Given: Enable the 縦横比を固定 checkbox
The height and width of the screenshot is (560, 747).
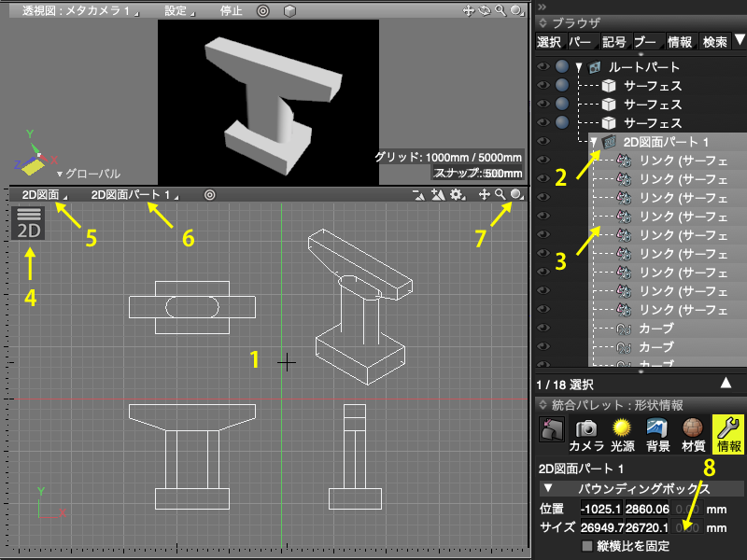Looking at the screenshot, I should (586, 546).
